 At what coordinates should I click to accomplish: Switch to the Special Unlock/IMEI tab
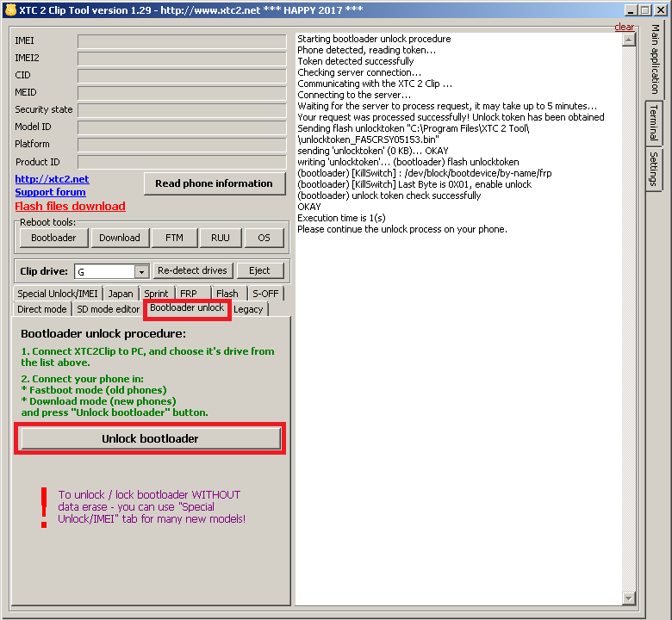point(58,294)
